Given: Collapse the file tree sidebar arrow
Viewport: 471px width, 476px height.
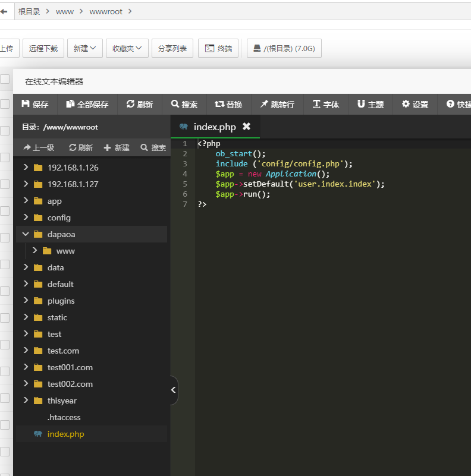Looking at the screenshot, I should tap(174, 390).
